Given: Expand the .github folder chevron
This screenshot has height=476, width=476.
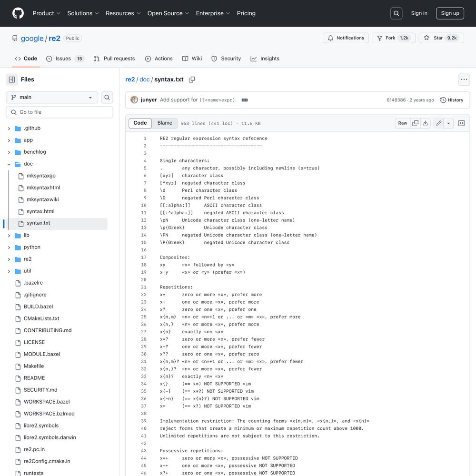Looking at the screenshot, I should [x=9, y=129].
